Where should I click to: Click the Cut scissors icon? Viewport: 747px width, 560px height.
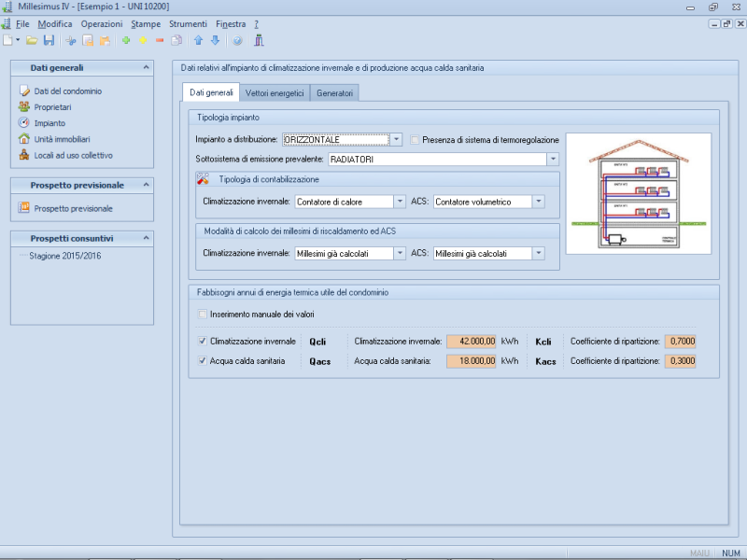tap(71, 40)
